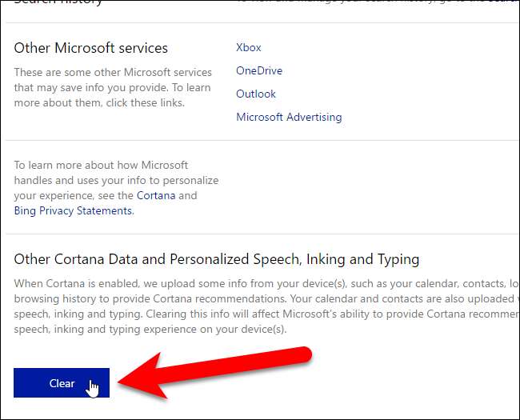The height and width of the screenshot is (420, 520).
Task: Follow the Outlook link
Action: (x=255, y=94)
